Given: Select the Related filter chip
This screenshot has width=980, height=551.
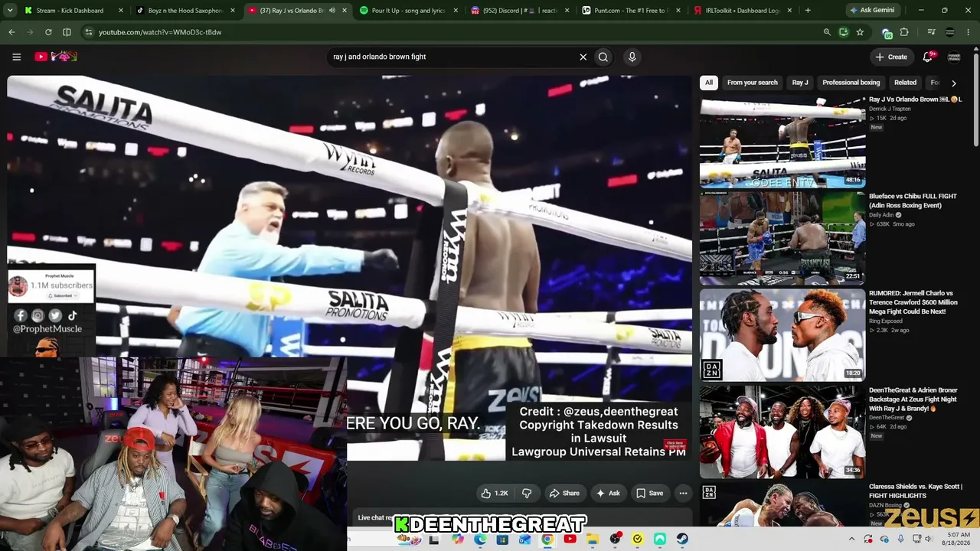Looking at the screenshot, I should [x=905, y=83].
